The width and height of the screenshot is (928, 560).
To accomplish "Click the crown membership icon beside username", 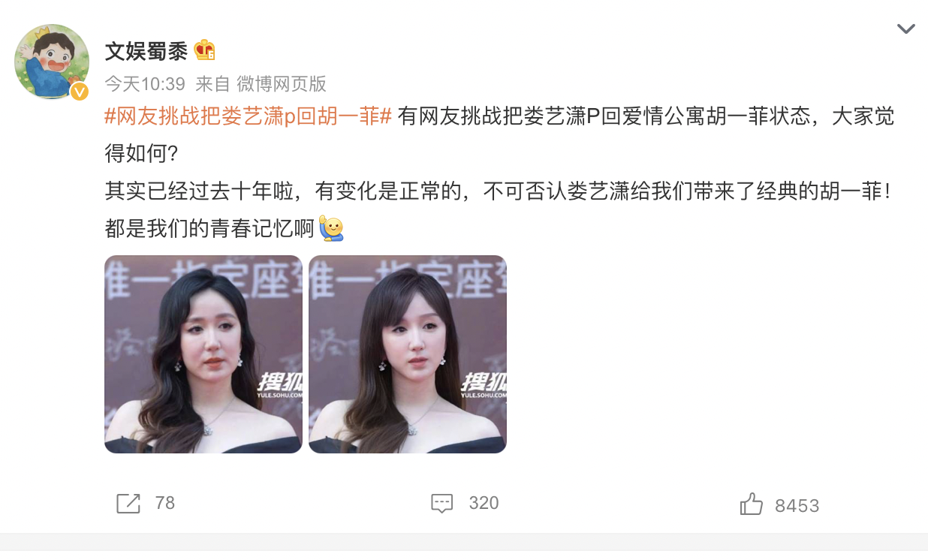I will click(204, 50).
